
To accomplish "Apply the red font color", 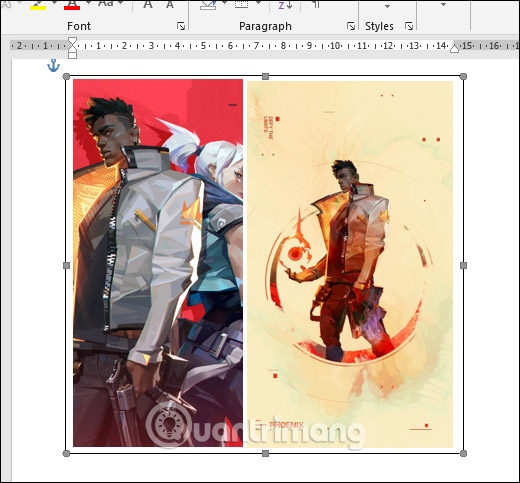I will [x=72, y=5].
